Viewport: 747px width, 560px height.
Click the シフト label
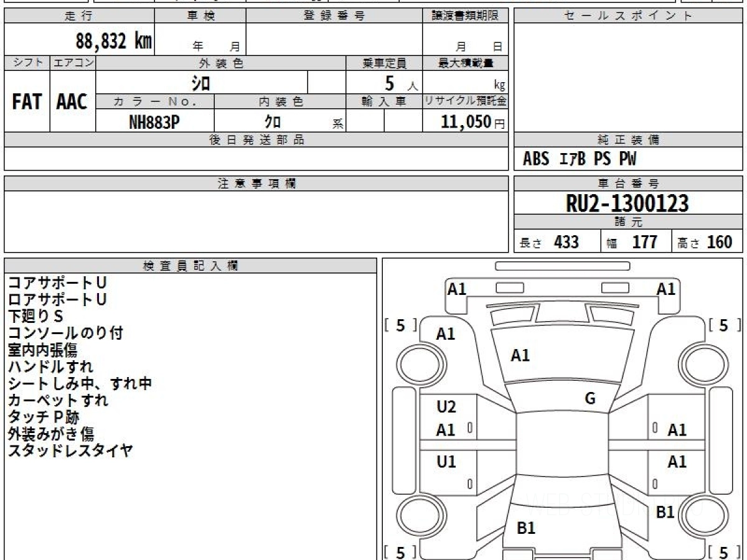(27, 63)
